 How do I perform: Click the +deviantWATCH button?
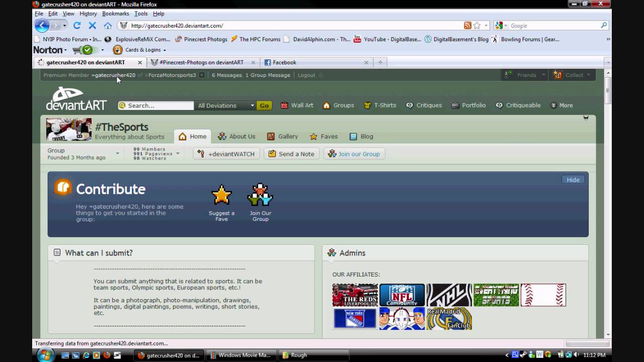[226, 154]
